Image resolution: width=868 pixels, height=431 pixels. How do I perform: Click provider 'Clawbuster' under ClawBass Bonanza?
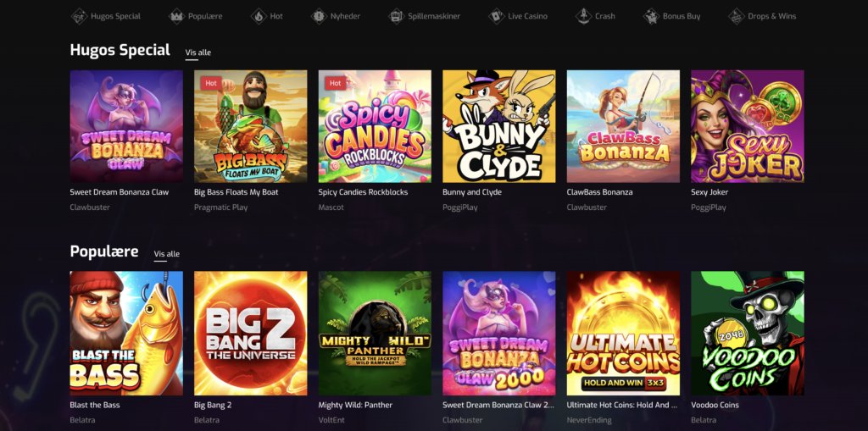pos(587,207)
